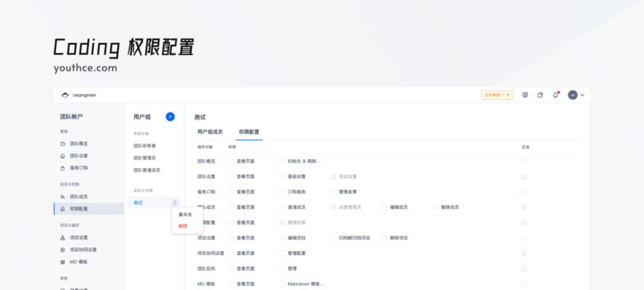This screenshot has height=290, width=644.
Task: Click the ceqingnian team logo icon
Action: 65,95
